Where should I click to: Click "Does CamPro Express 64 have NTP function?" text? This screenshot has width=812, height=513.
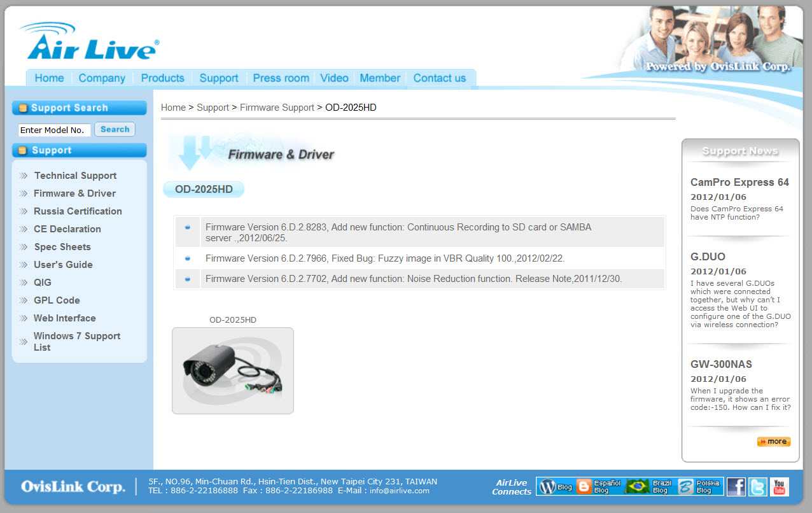(737, 213)
